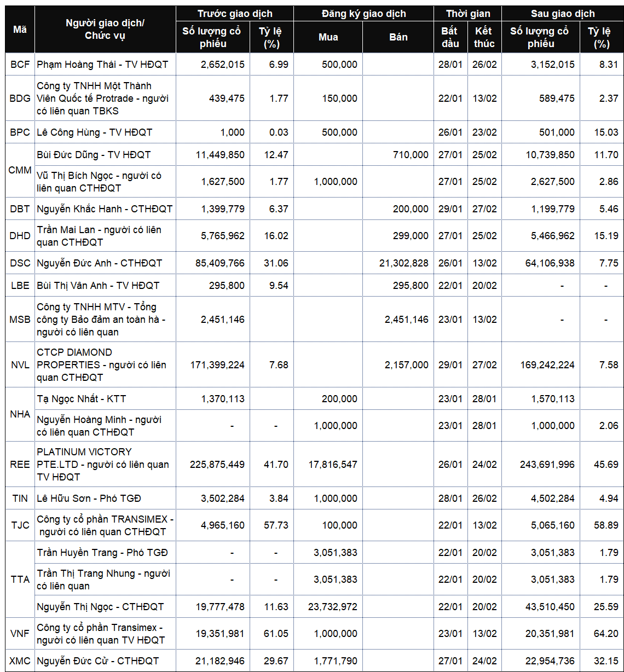Select the TTA stock code cell
This screenshot has width=624, height=672.
tap(20, 580)
